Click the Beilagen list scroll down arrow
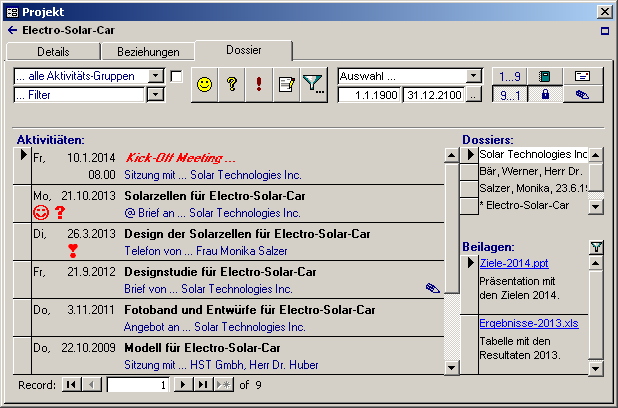The height and width of the screenshot is (408, 618). [596, 369]
